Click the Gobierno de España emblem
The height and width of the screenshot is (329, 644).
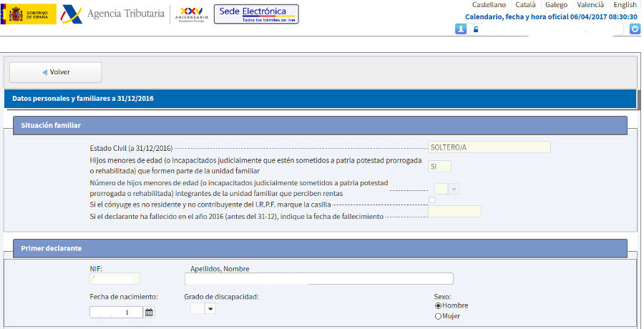tap(29, 14)
